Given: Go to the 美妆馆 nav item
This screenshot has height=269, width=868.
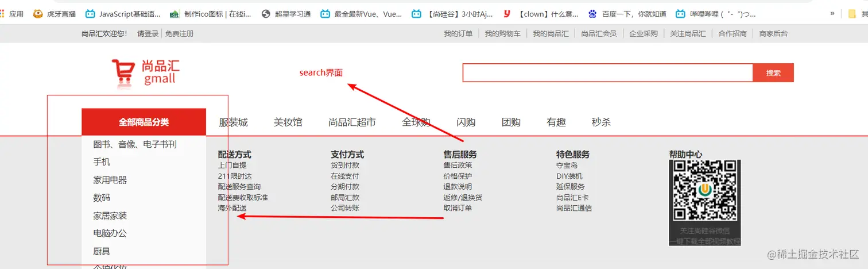Looking at the screenshot, I should (288, 122).
